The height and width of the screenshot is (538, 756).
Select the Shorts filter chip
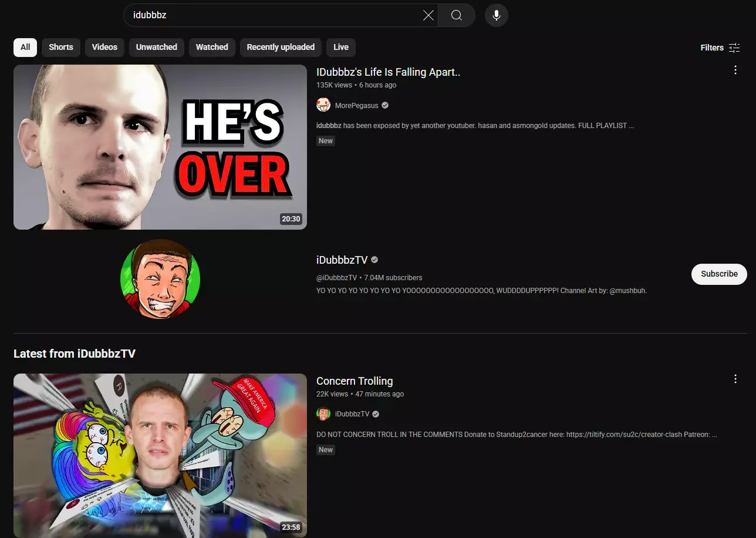click(x=61, y=48)
